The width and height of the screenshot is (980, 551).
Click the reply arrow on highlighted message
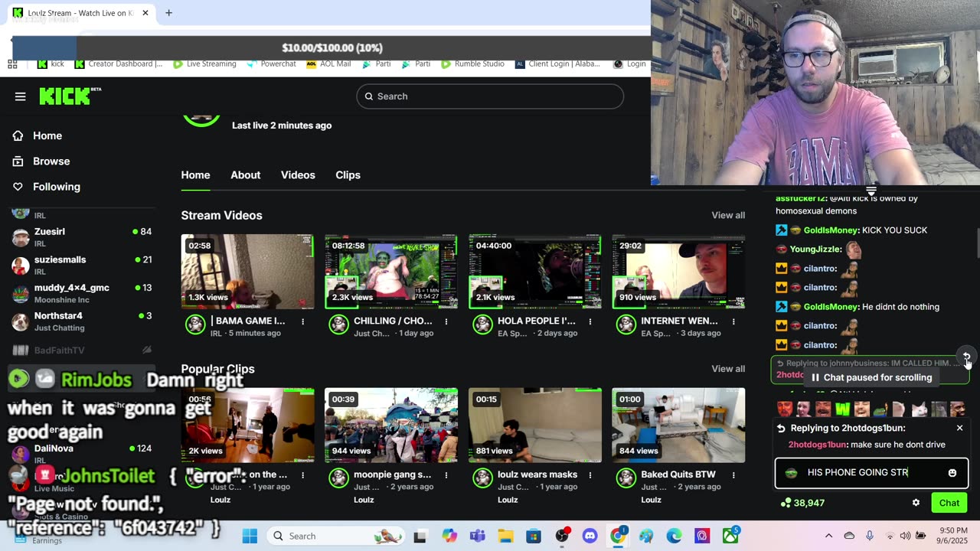pyautogui.click(x=966, y=357)
